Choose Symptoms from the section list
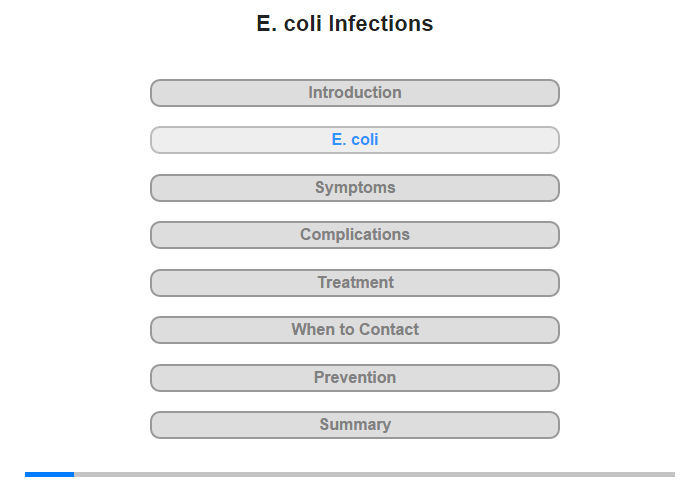The height and width of the screenshot is (480, 700). [354, 188]
